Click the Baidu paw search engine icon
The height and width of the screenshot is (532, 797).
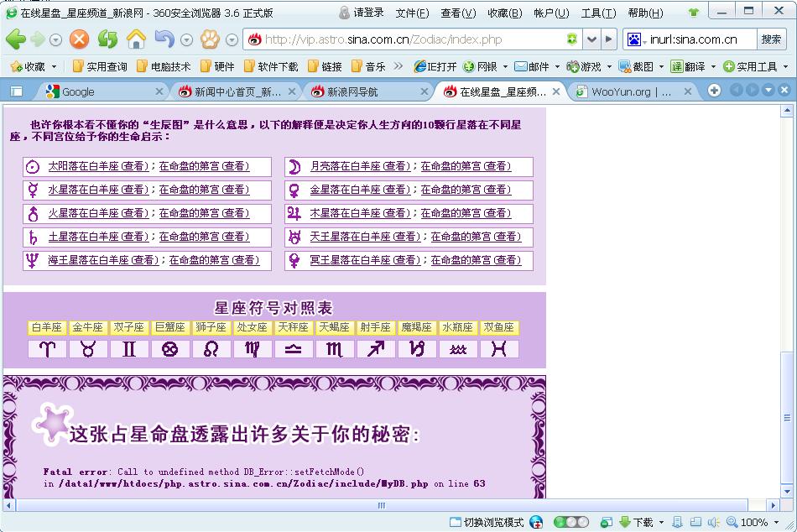(x=634, y=39)
